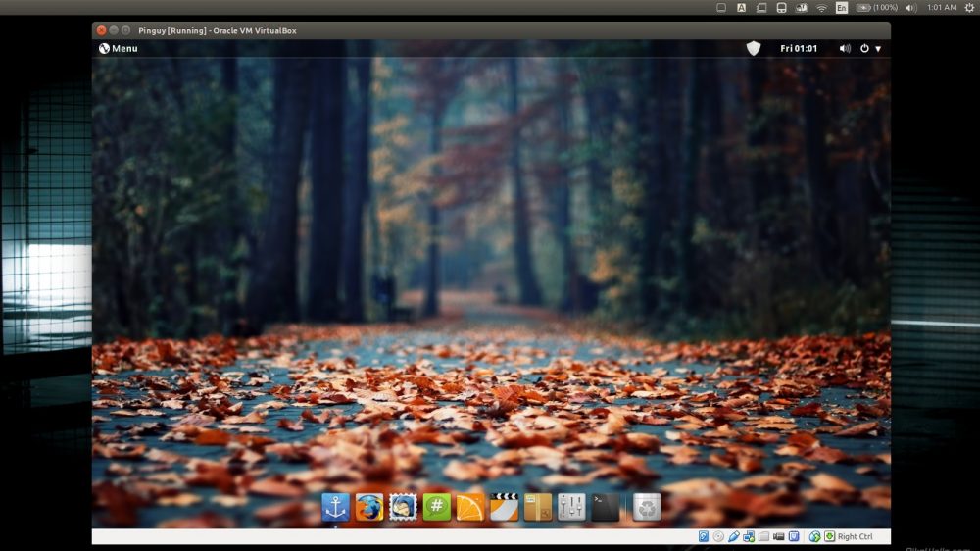
Task: Launch the orange slice Clementine player
Action: pyautogui.click(x=470, y=507)
